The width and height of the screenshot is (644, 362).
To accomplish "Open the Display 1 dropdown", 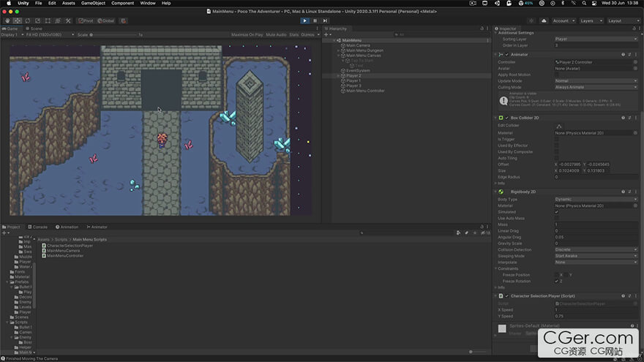I will 12,35.
